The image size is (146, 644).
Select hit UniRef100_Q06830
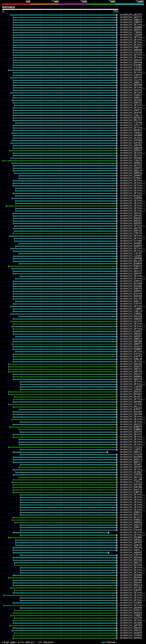pyautogui.click(x=131, y=168)
